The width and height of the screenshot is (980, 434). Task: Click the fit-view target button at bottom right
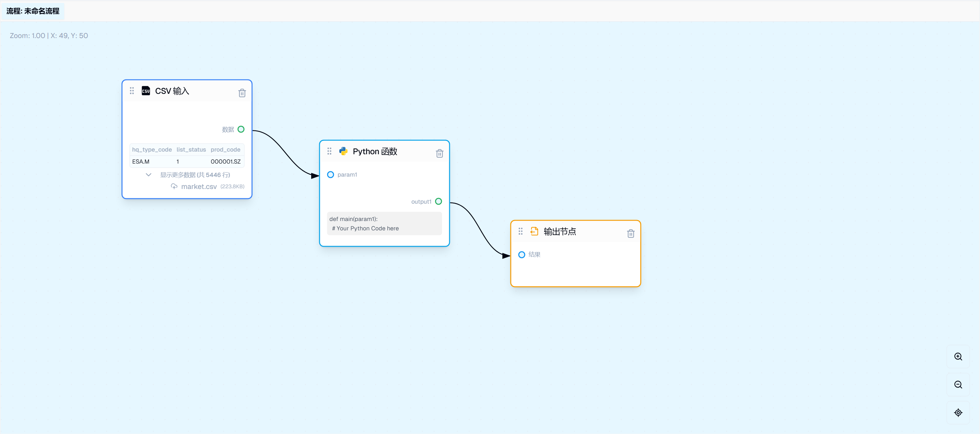click(958, 412)
